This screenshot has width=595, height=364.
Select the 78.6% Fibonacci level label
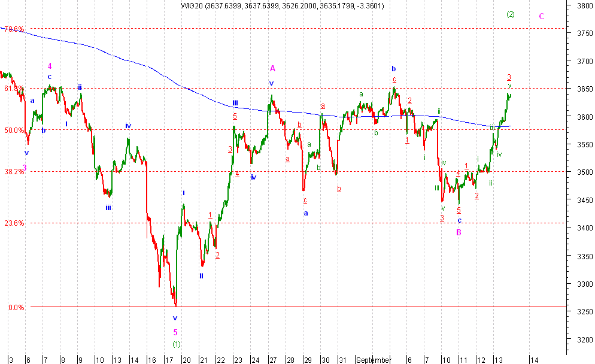[14, 29]
